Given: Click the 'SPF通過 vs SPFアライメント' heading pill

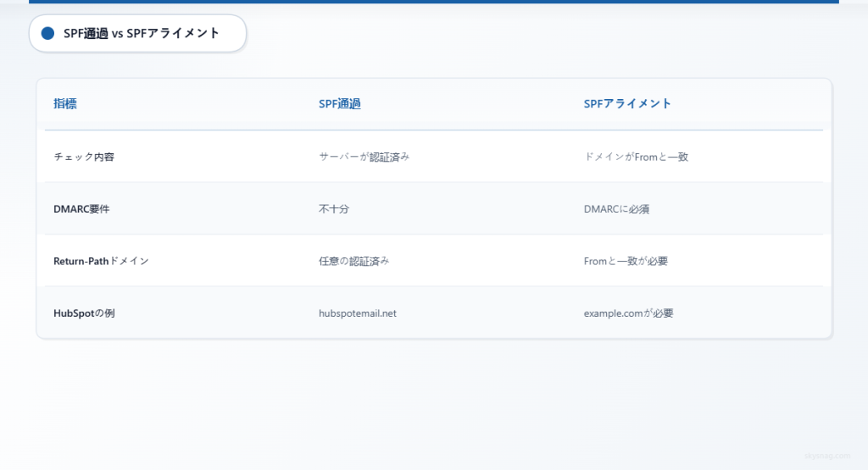Looking at the screenshot, I should click(137, 34).
